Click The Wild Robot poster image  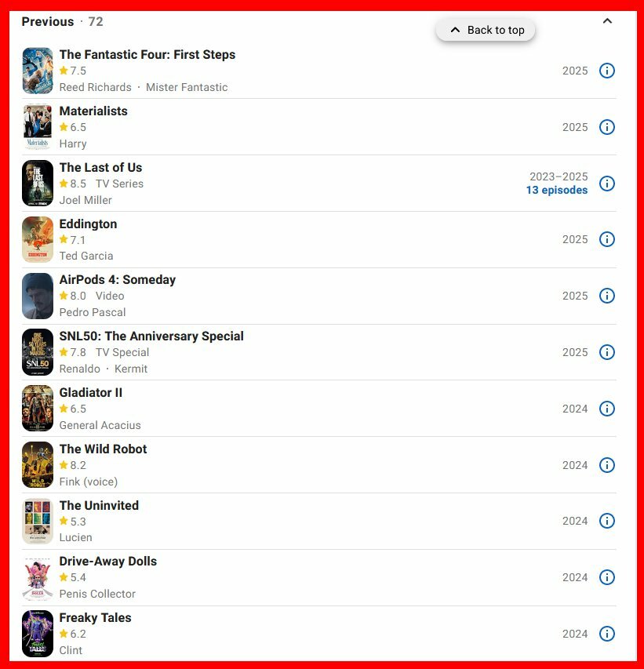38,465
